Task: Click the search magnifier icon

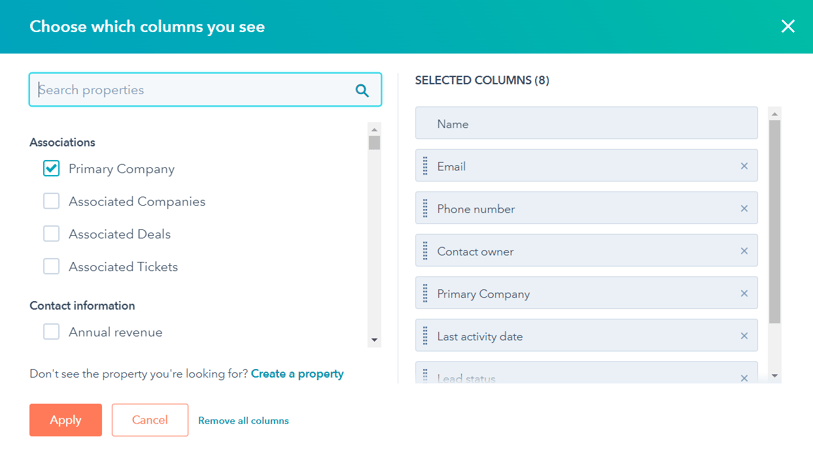Action: 362,91
